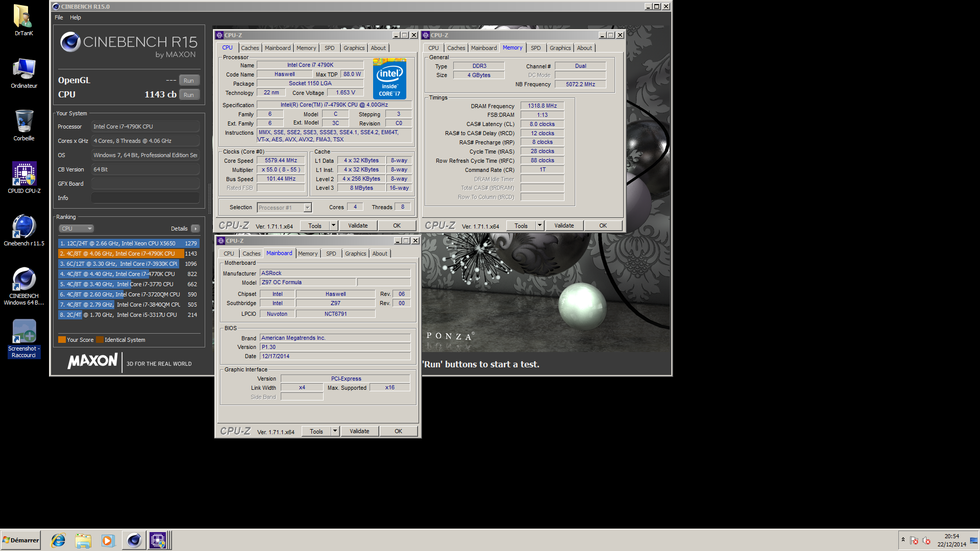Click the red flag Action Center tray icon
980x551 pixels.
click(x=914, y=540)
